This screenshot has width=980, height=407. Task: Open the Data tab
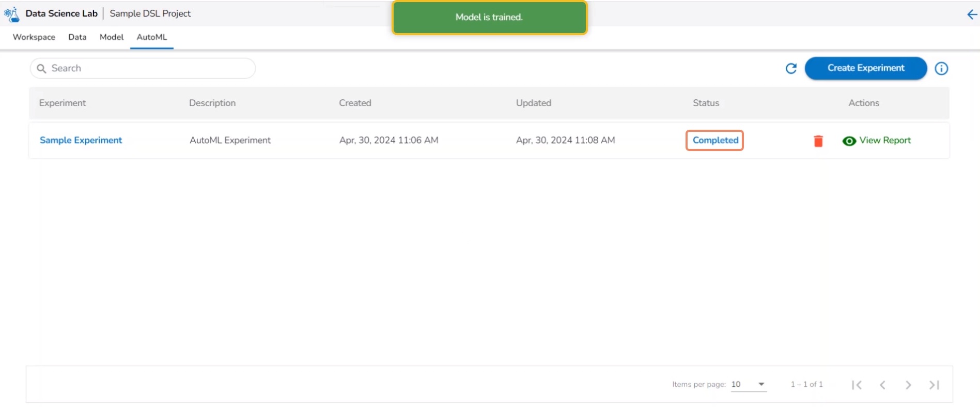pyautogui.click(x=77, y=37)
